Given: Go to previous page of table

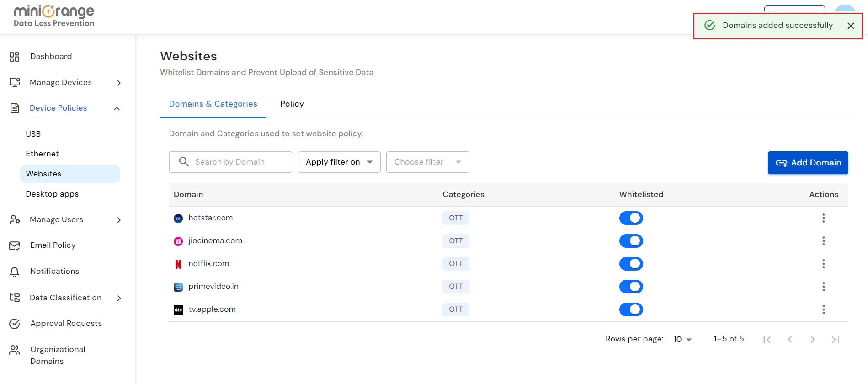Looking at the screenshot, I should tap(790, 339).
